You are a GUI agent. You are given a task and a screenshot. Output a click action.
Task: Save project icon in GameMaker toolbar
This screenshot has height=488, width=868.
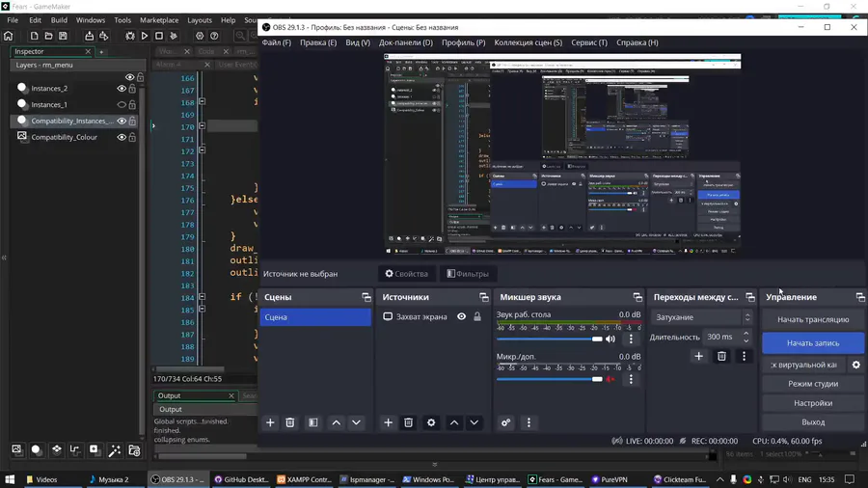tap(63, 36)
